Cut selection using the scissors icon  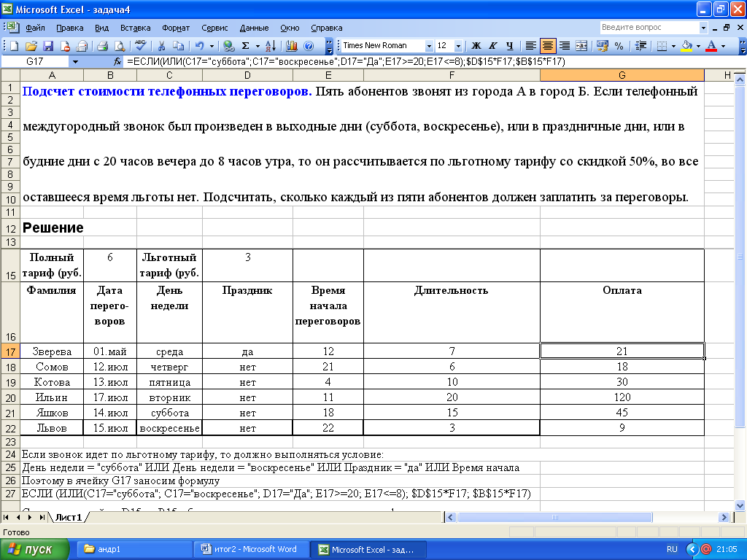(x=161, y=46)
